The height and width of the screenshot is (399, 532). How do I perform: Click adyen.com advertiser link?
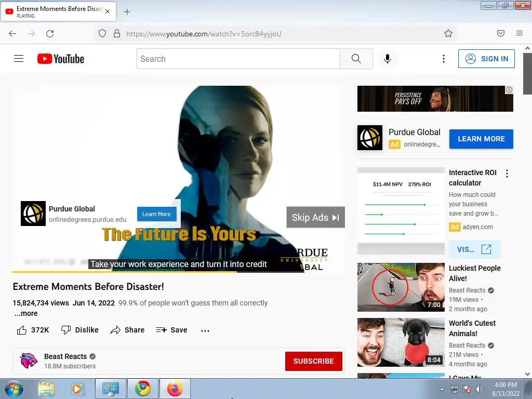click(x=478, y=227)
